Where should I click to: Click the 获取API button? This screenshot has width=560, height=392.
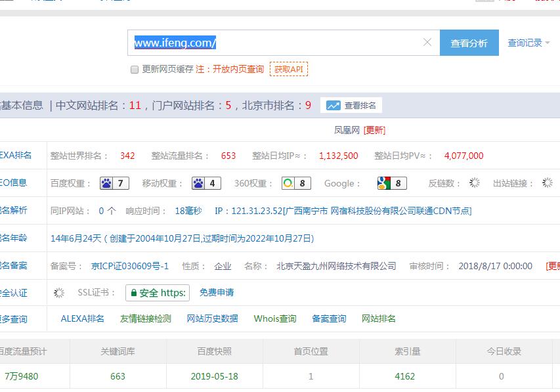point(288,69)
